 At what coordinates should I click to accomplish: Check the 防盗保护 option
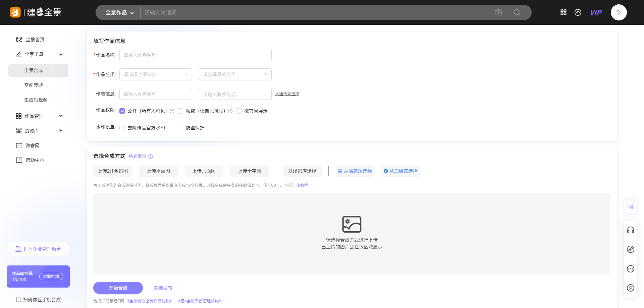(180, 128)
